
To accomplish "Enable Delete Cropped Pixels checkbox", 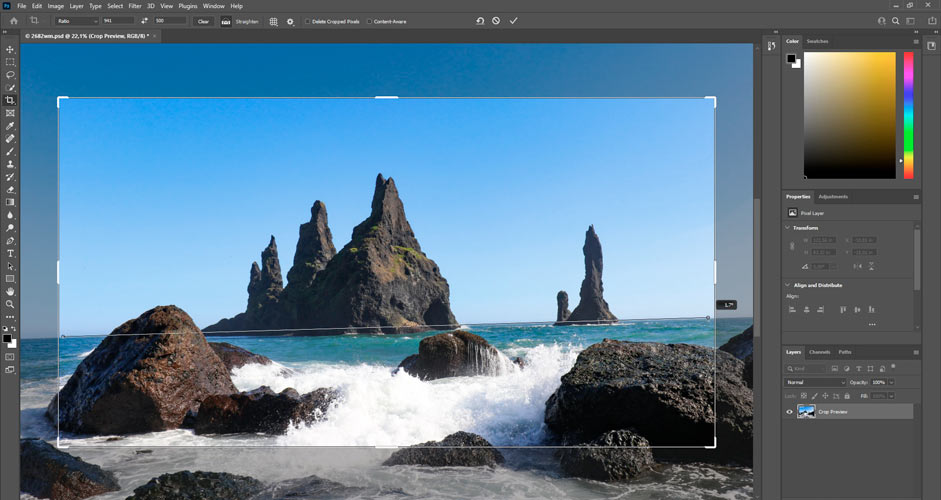I will coord(308,22).
